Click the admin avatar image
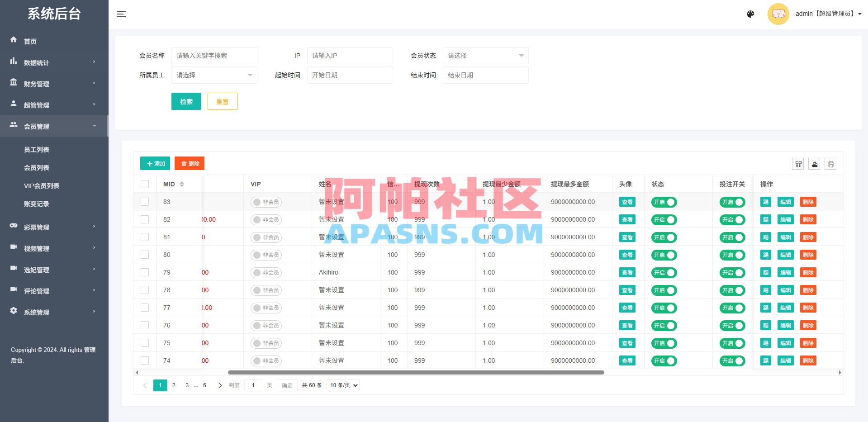Viewport: 868px width, 422px height. click(x=778, y=14)
